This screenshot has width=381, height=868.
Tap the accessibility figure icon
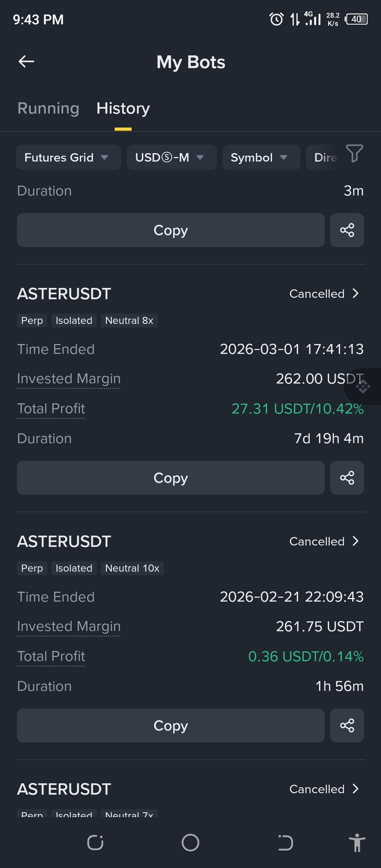point(357,843)
